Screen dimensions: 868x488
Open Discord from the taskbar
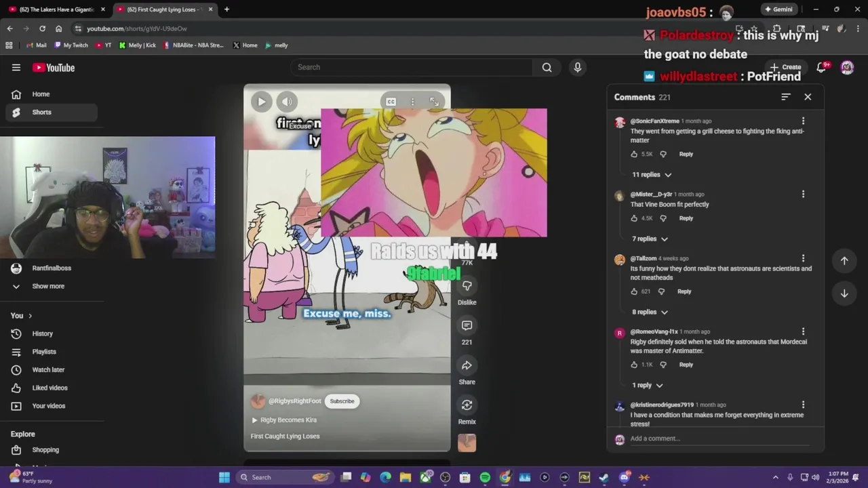tap(625, 477)
